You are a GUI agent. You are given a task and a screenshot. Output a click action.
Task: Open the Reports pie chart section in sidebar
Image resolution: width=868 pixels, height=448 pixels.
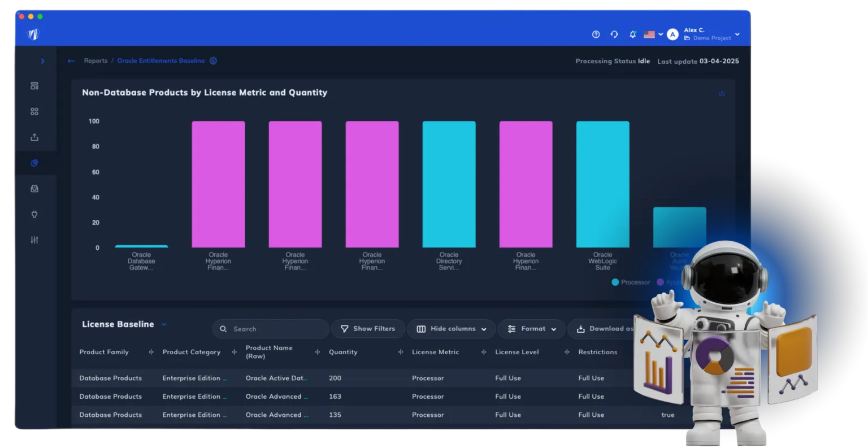coord(34,163)
